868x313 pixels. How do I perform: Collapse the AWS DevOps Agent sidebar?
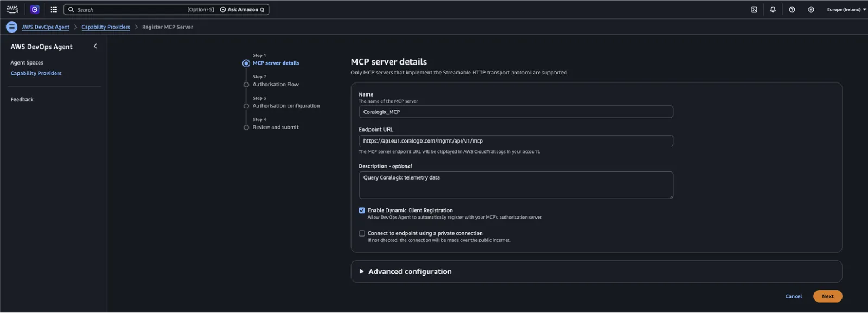tap(95, 46)
